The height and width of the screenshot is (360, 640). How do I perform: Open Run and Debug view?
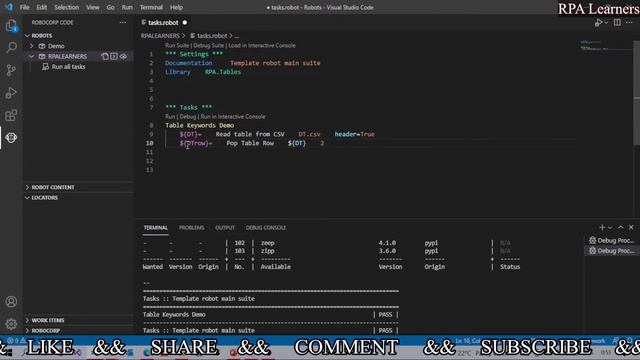[11, 93]
